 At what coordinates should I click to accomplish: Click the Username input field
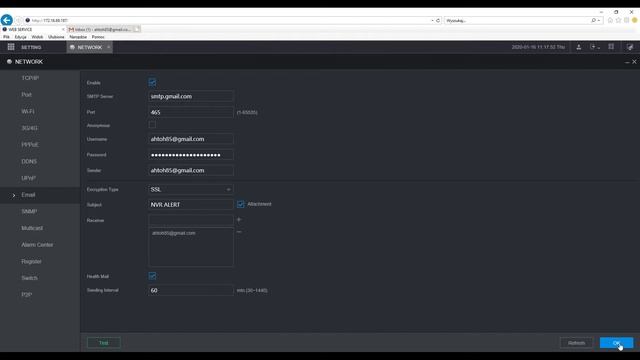(x=191, y=139)
